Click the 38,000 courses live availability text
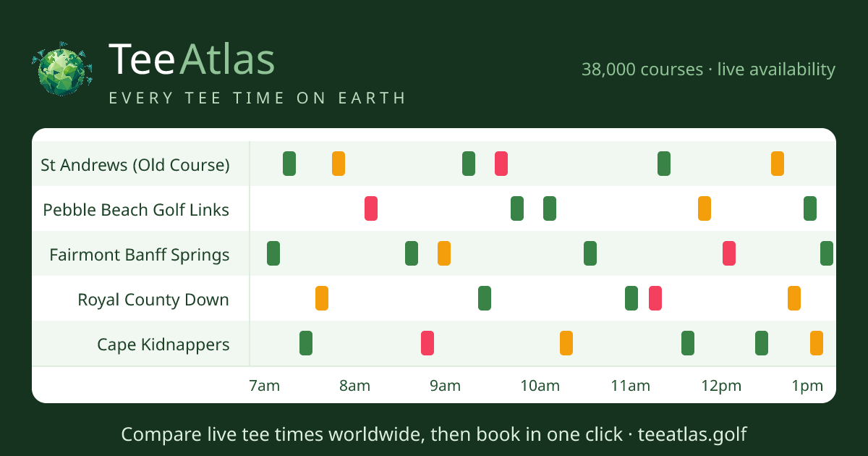868x456 pixels. pyautogui.click(x=708, y=69)
